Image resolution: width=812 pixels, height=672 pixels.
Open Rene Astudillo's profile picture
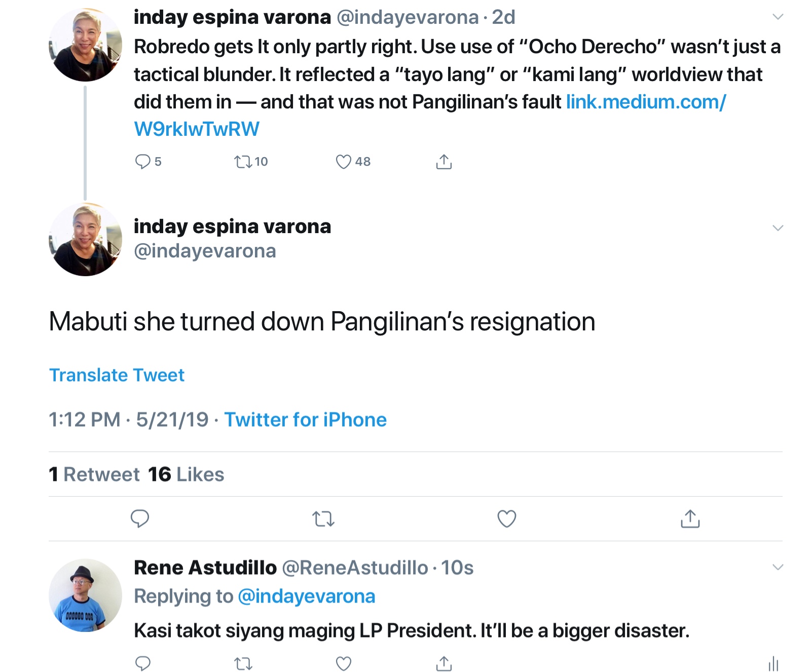tap(85, 595)
